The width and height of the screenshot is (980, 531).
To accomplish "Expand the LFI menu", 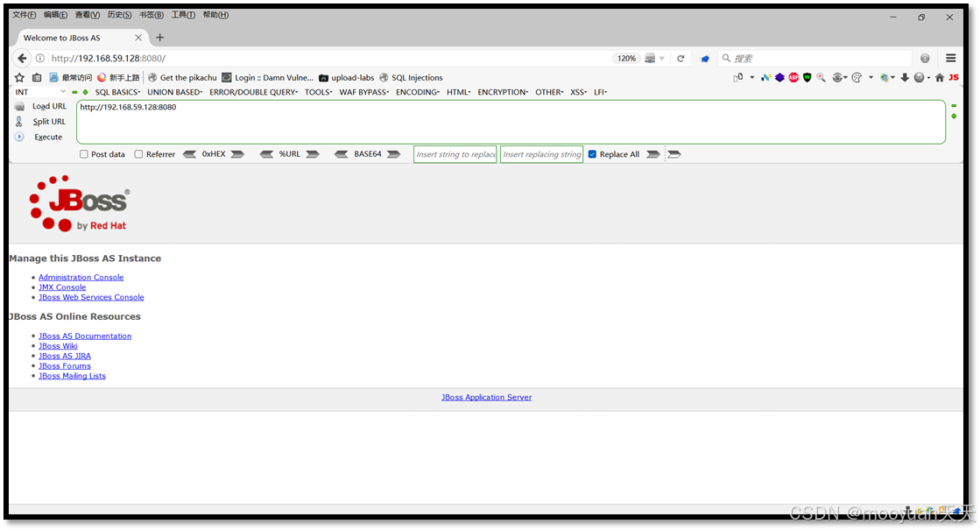I will 601,92.
